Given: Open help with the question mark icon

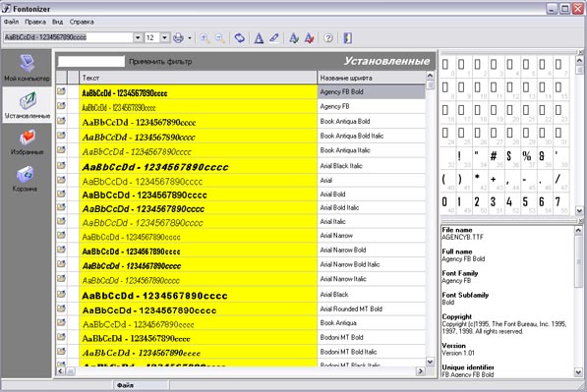Looking at the screenshot, I should click(x=328, y=37).
